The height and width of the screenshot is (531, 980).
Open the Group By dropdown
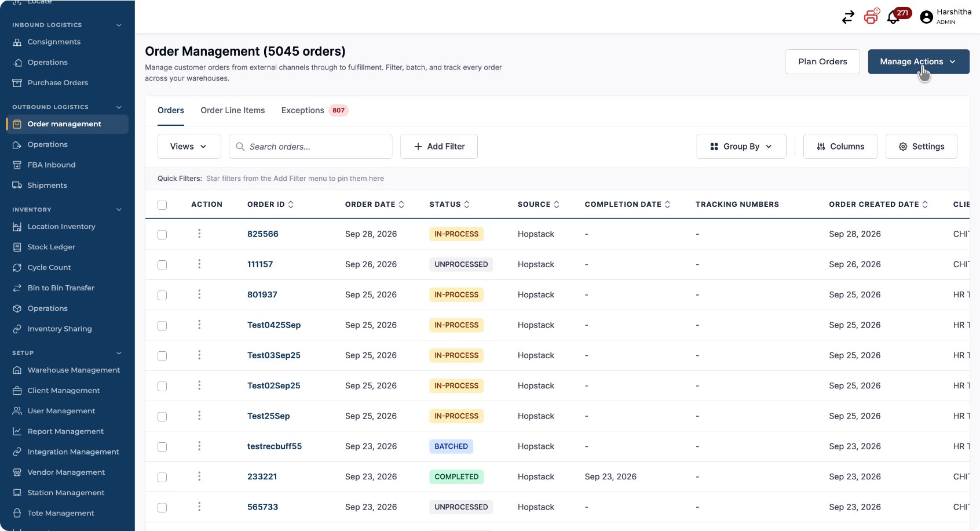tap(741, 147)
